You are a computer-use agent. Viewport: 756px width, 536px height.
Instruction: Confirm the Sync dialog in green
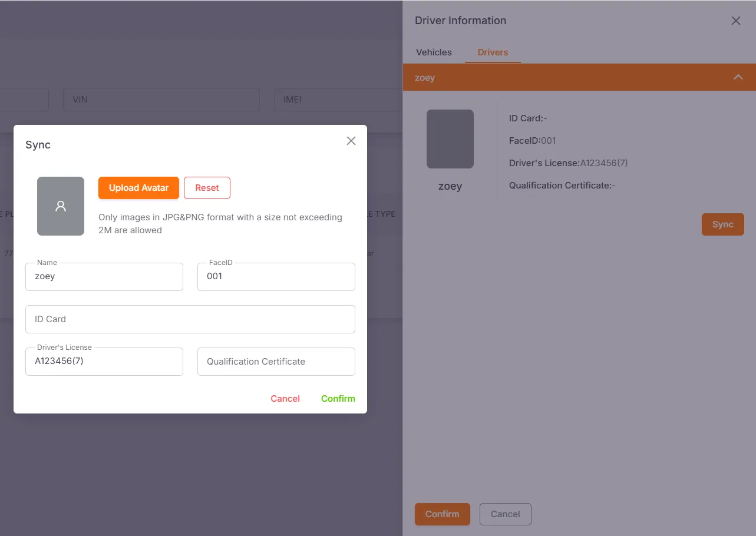[x=338, y=399]
